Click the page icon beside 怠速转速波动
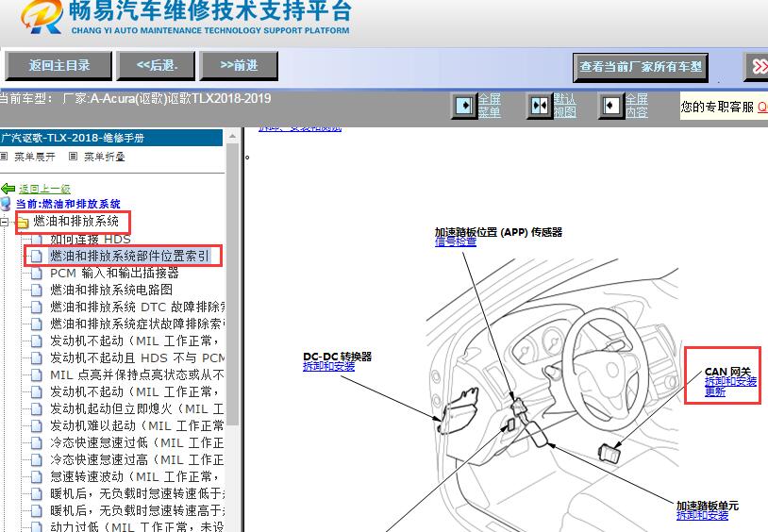Image resolution: width=768 pixels, height=532 pixels. click(37, 477)
